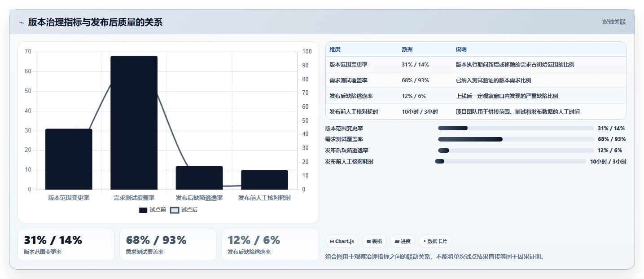Click the 68% / 93% stat card
Viewport: 644px width, 279px height.
(168, 244)
